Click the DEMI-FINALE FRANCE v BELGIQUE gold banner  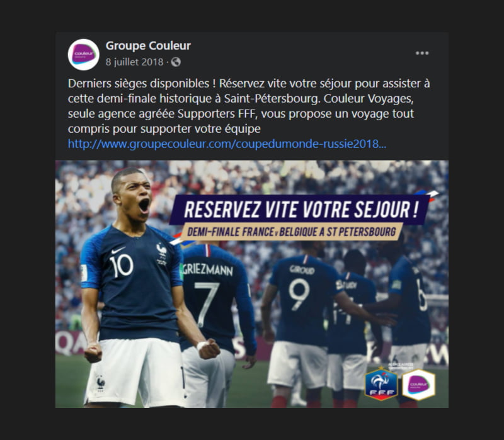tap(292, 232)
